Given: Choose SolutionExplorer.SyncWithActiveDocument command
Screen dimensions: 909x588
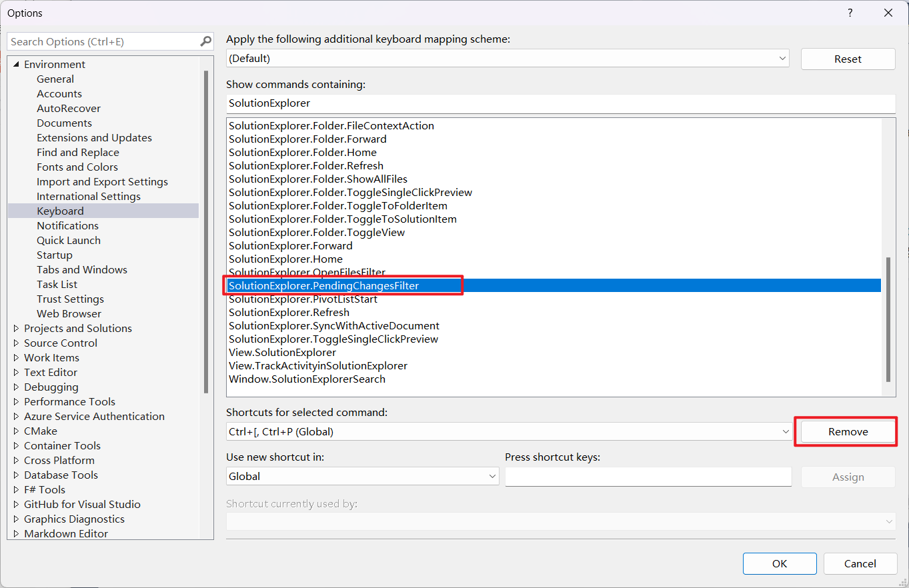Looking at the screenshot, I should pos(333,326).
